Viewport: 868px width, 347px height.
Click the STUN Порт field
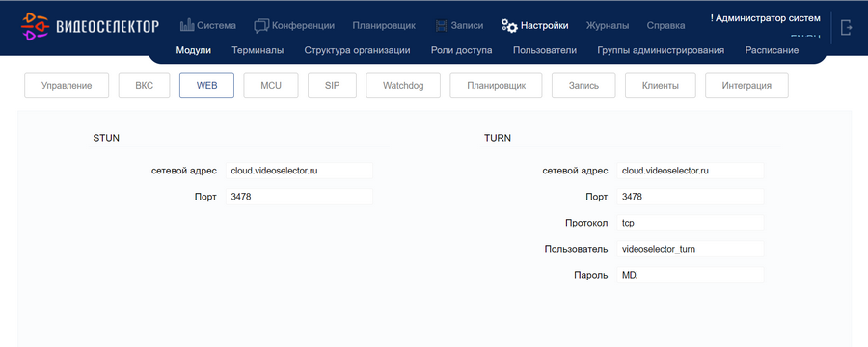[x=300, y=197]
